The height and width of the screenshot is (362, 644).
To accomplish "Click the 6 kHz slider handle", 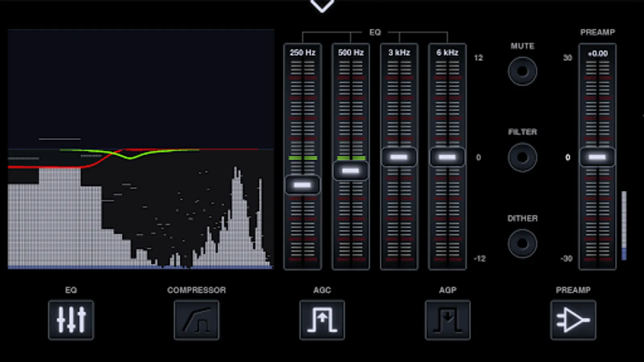I will coord(447,157).
